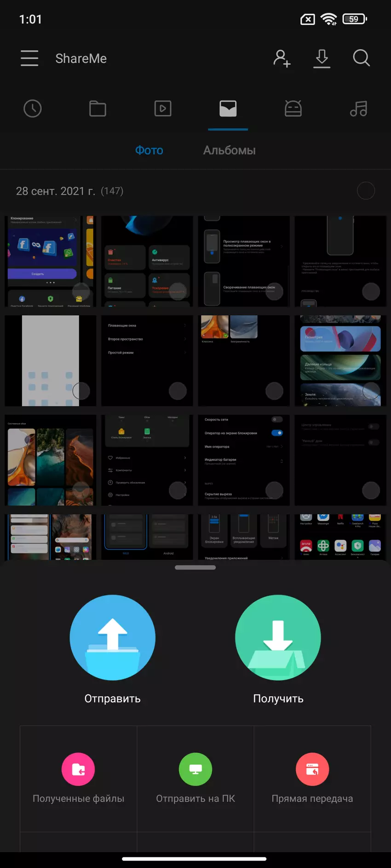Switch to the files folder tab
This screenshot has width=391, height=868.
coord(98,109)
